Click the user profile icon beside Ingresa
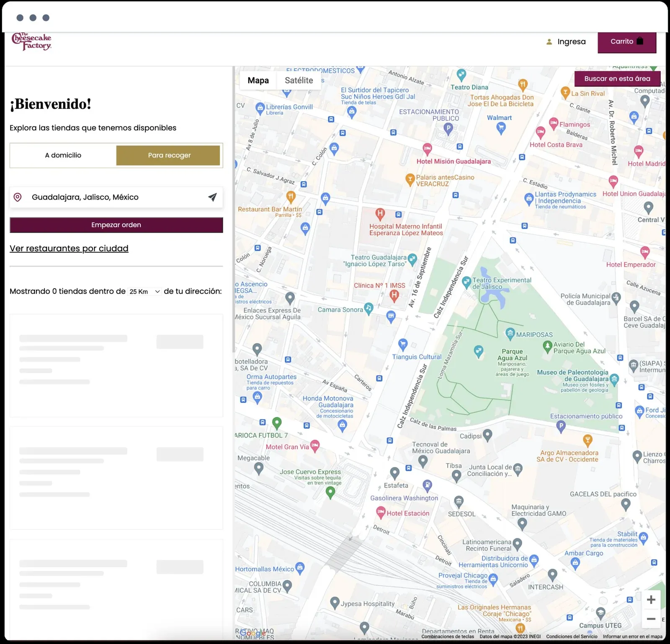 tap(549, 42)
